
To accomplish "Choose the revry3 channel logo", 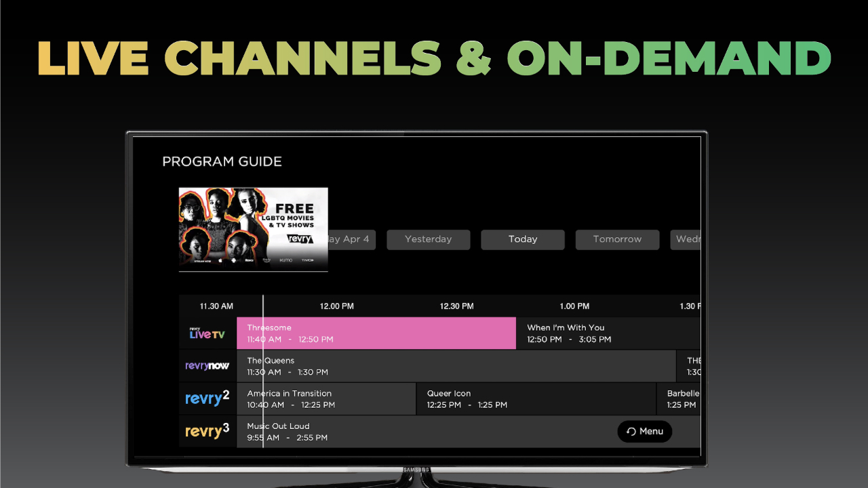I will 207,431.
